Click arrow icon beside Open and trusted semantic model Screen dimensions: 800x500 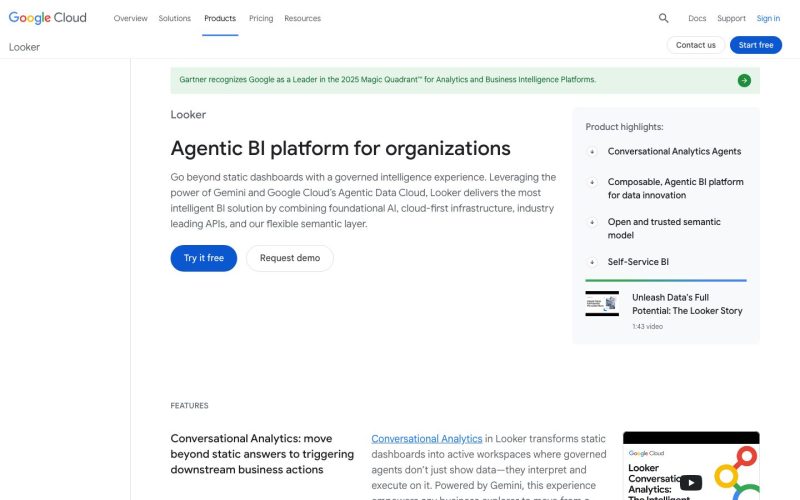tap(592, 222)
